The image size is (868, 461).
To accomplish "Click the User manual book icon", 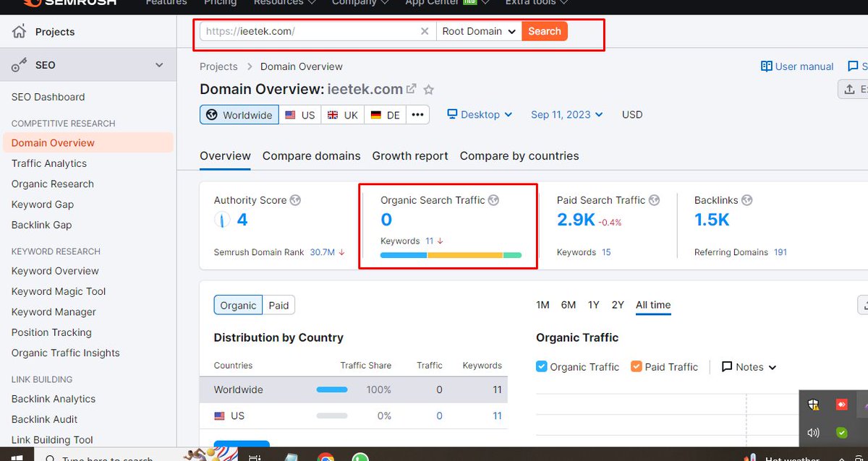I will [767, 66].
